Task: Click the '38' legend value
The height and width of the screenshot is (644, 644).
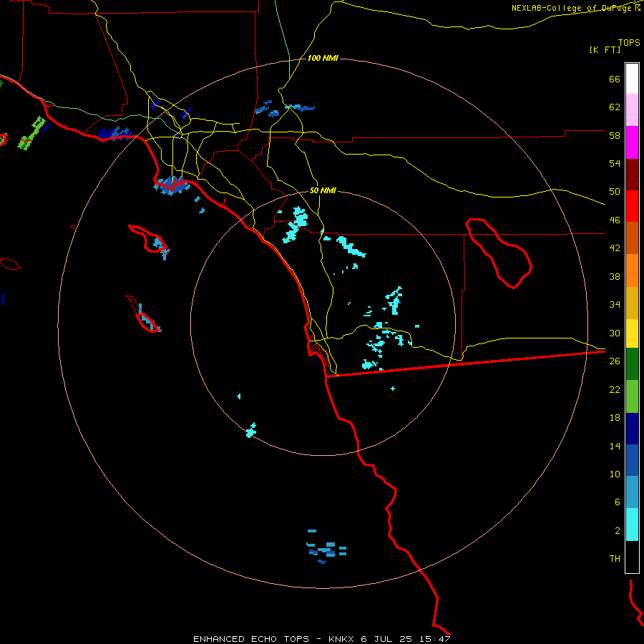Action: tap(615, 276)
